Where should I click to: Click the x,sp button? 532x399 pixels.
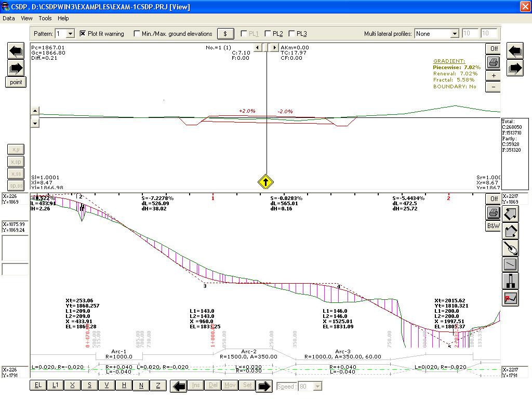point(16,162)
